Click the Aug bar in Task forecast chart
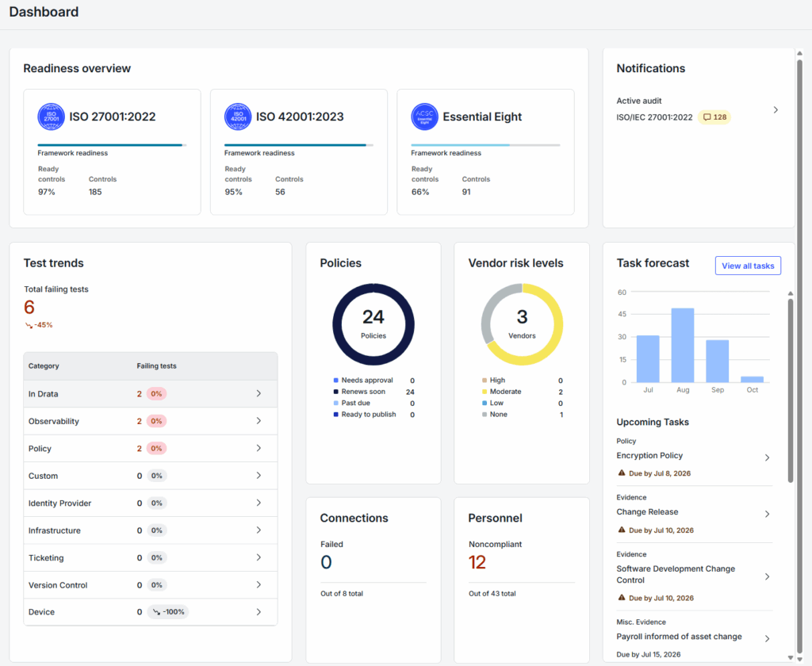812x666 pixels. tap(683, 346)
